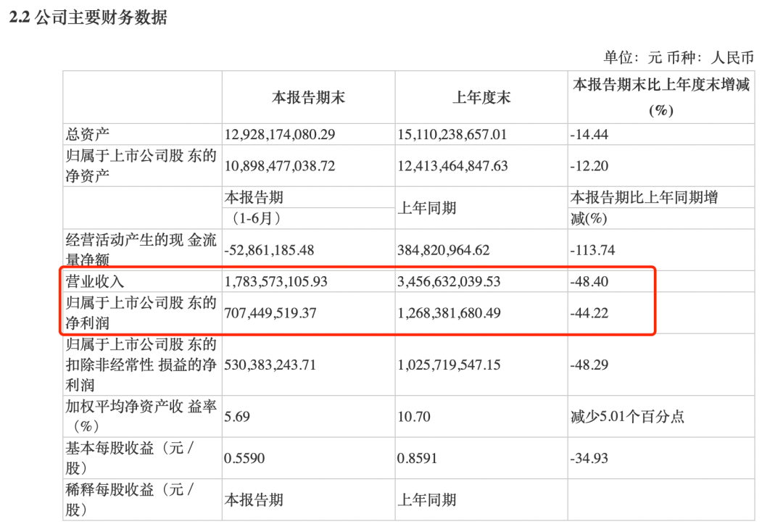Click net assets value 10,898,477,038.72
Screen dimensions: 783x532
[x=280, y=166]
